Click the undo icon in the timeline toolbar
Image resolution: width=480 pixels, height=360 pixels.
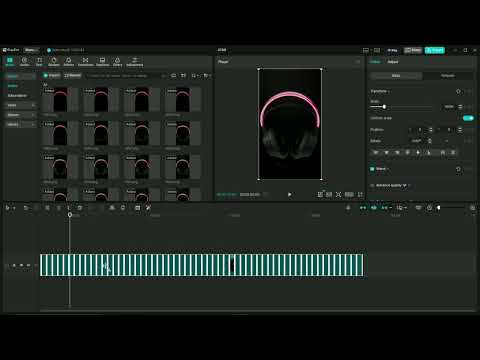click(x=26, y=208)
